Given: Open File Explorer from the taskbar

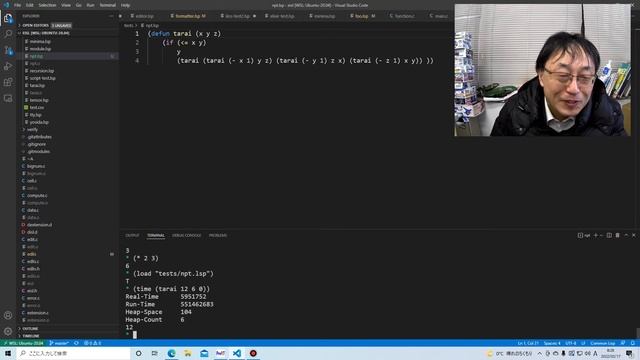Looking at the screenshot, I should [x=188, y=353].
